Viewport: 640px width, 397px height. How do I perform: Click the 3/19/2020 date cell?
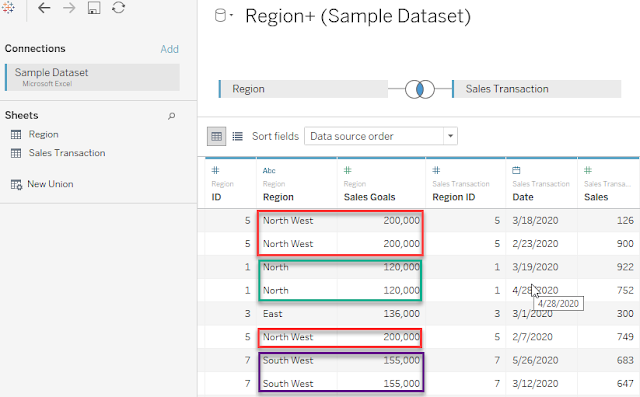535,267
